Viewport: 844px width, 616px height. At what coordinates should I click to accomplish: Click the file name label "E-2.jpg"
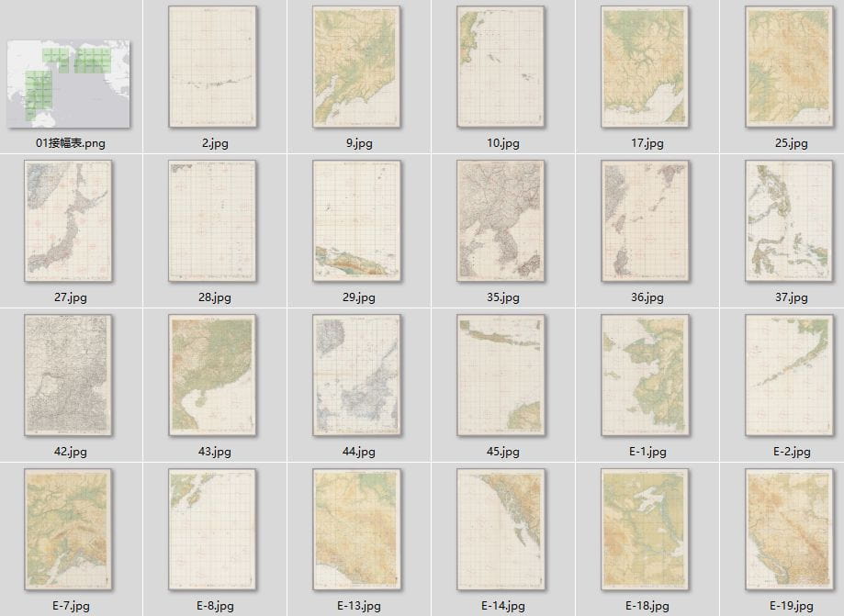pos(792,452)
